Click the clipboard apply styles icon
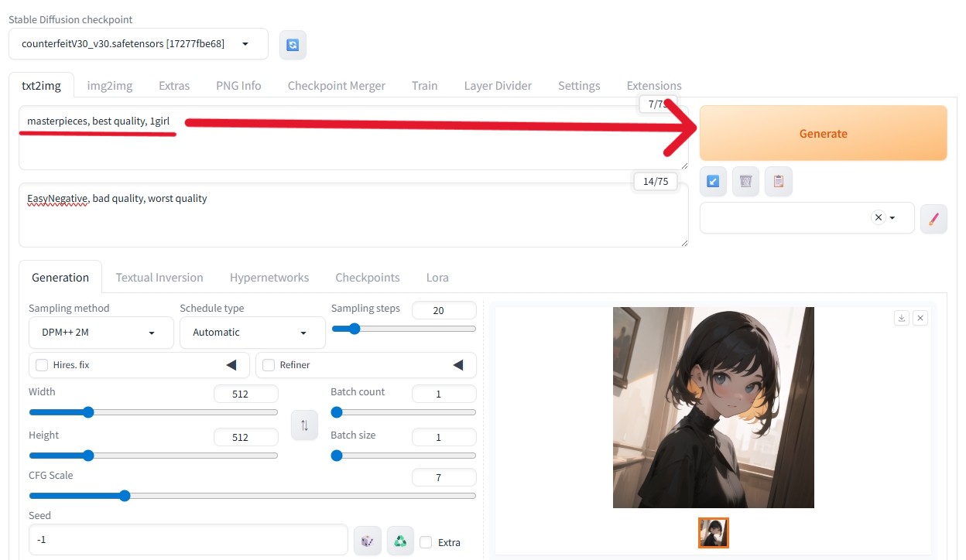 pos(778,181)
